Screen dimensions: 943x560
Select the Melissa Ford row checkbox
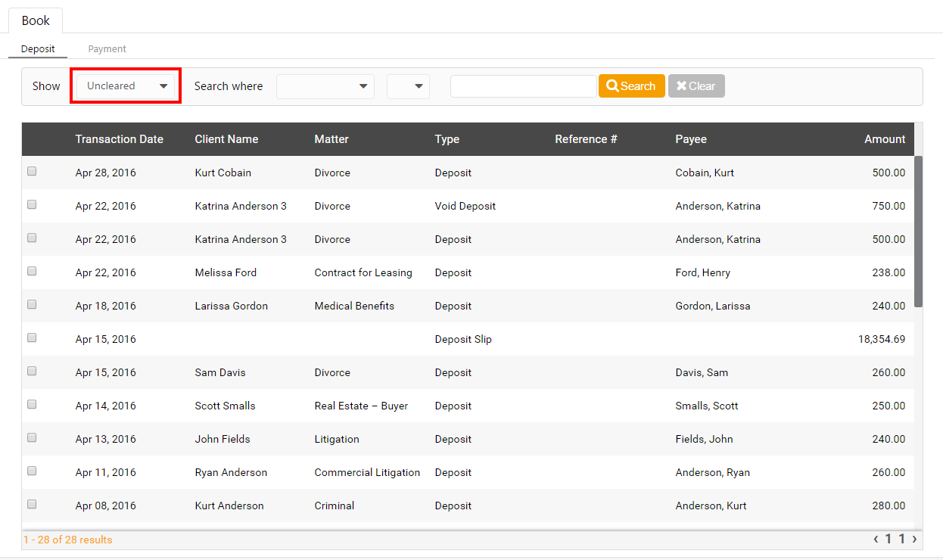click(x=32, y=271)
